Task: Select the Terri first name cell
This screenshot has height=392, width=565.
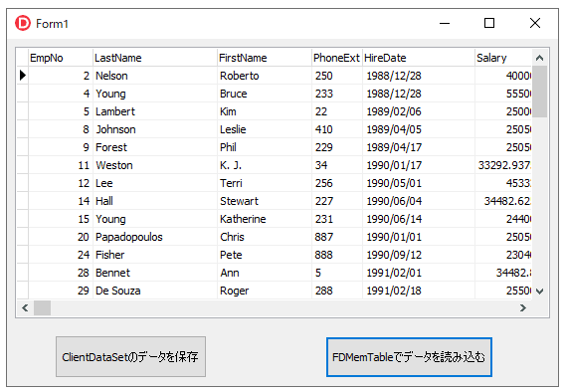Action: tap(265, 183)
